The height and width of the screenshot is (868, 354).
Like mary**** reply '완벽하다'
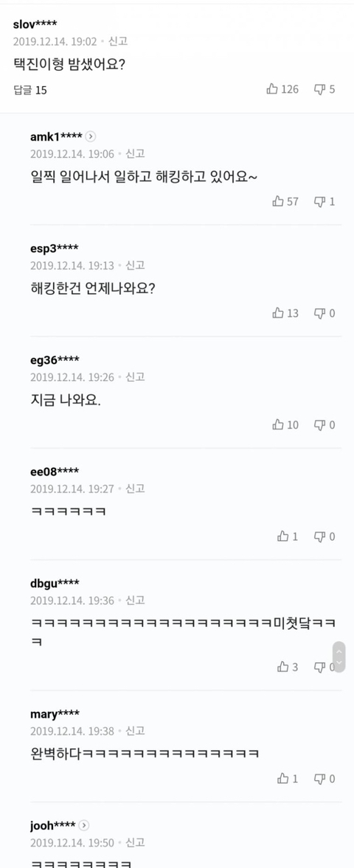[x=288, y=779]
